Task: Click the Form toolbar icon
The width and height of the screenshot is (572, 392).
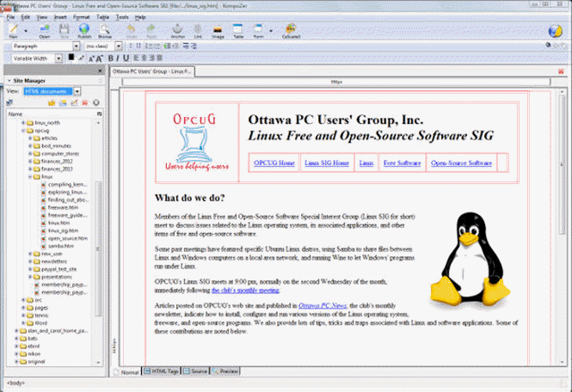Action: [258, 30]
